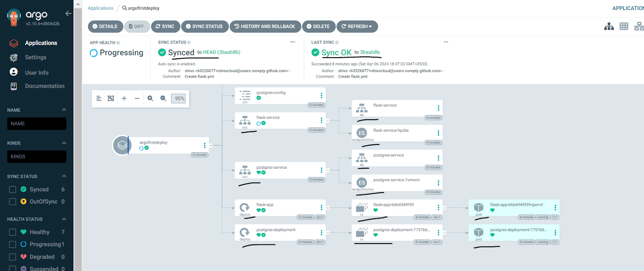Collapse the KINDS filter section
This screenshot has width=644, height=271.
[x=64, y=143]
